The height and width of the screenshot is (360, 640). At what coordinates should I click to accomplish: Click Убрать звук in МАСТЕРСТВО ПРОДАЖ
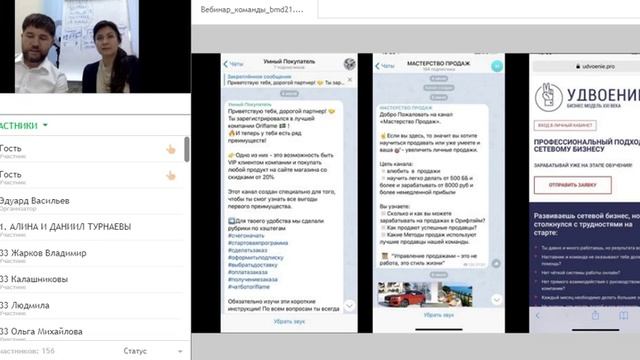click(x=439, y=315)
